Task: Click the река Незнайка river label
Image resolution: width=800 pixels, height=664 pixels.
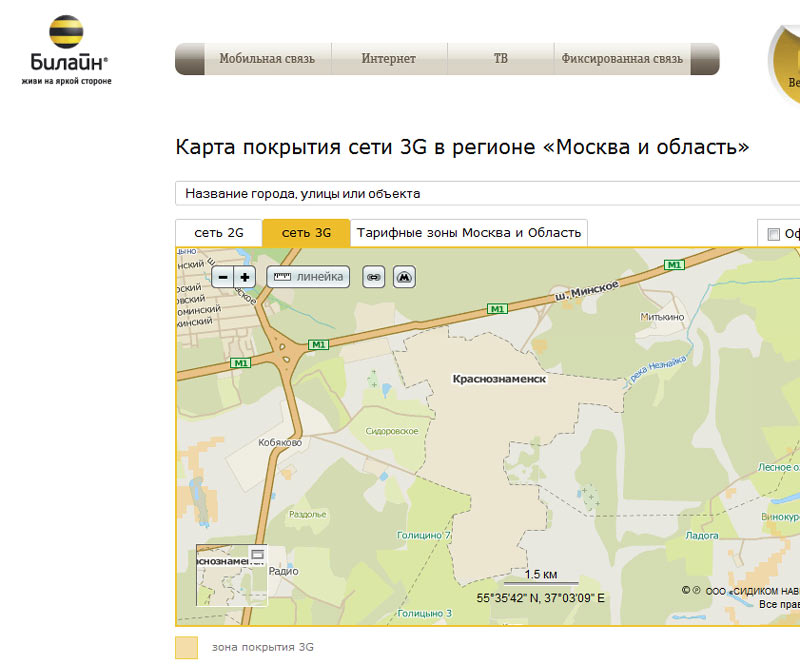Action: tap(658, 369)
